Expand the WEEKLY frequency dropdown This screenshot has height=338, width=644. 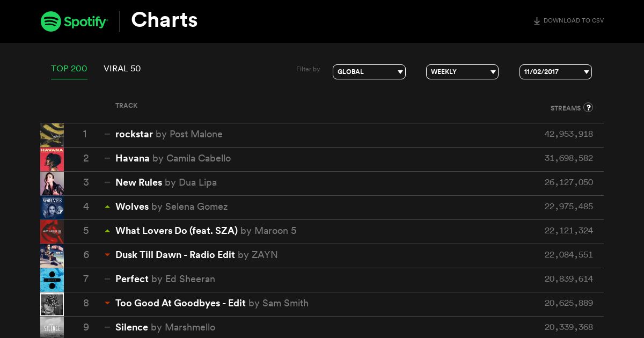tap(462, 72)
